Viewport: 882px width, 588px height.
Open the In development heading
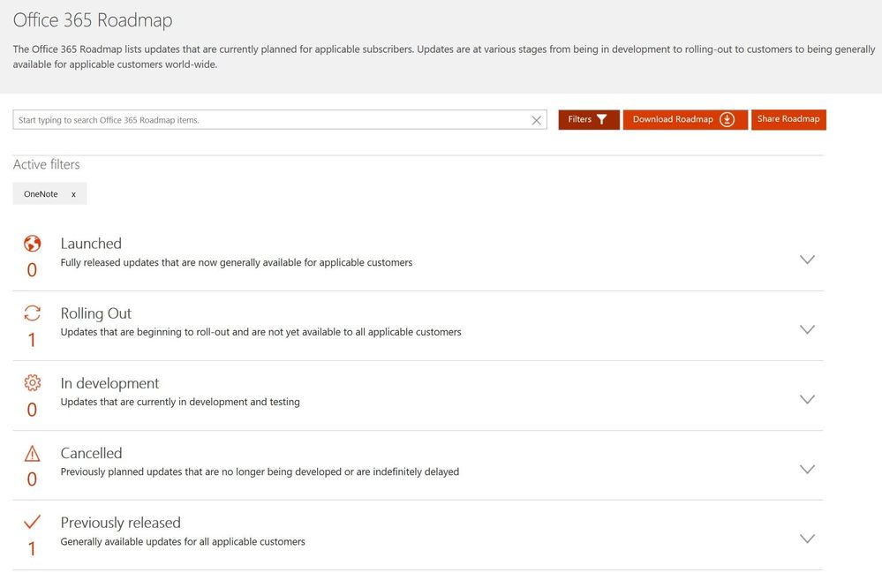click(x=109, y=383)
